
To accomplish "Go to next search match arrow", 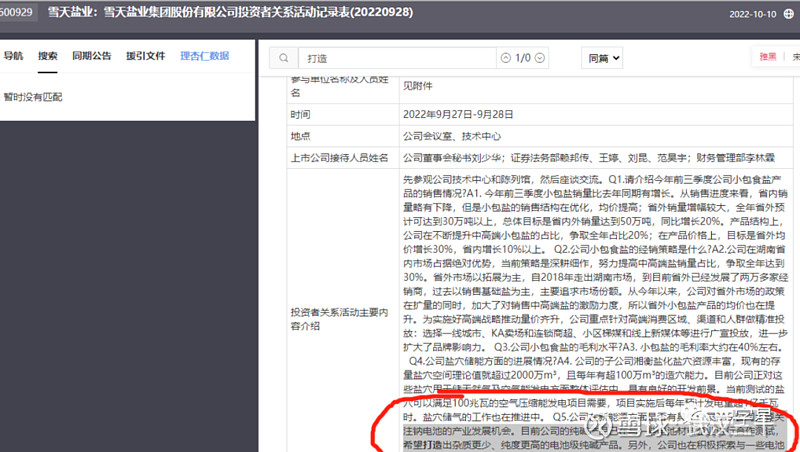I will click(x=539, y=58).
